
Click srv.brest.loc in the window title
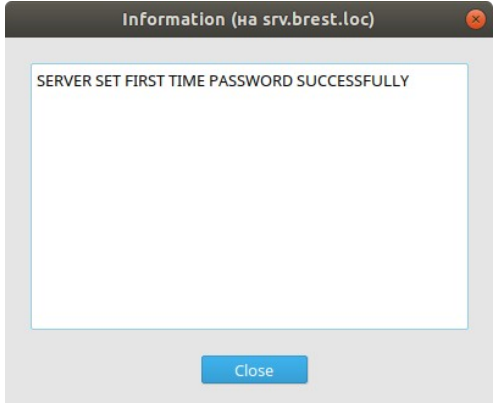coord(316,19)
